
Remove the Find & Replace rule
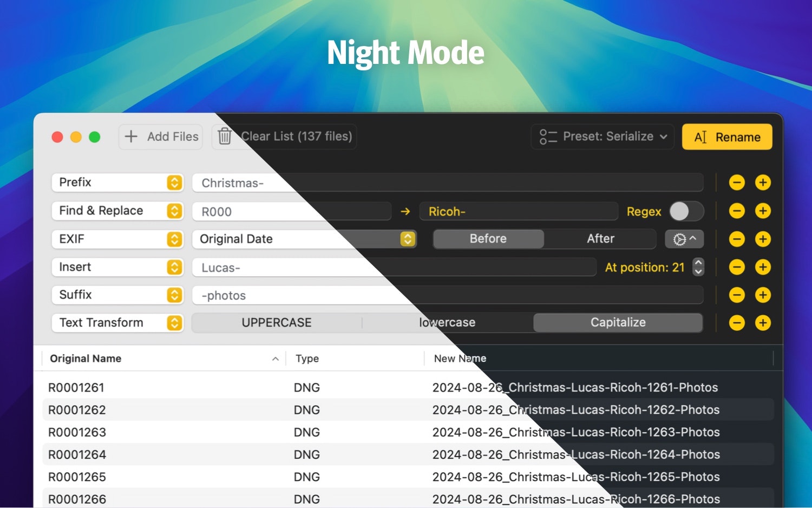pyautogui.click(x=737, y=211)
